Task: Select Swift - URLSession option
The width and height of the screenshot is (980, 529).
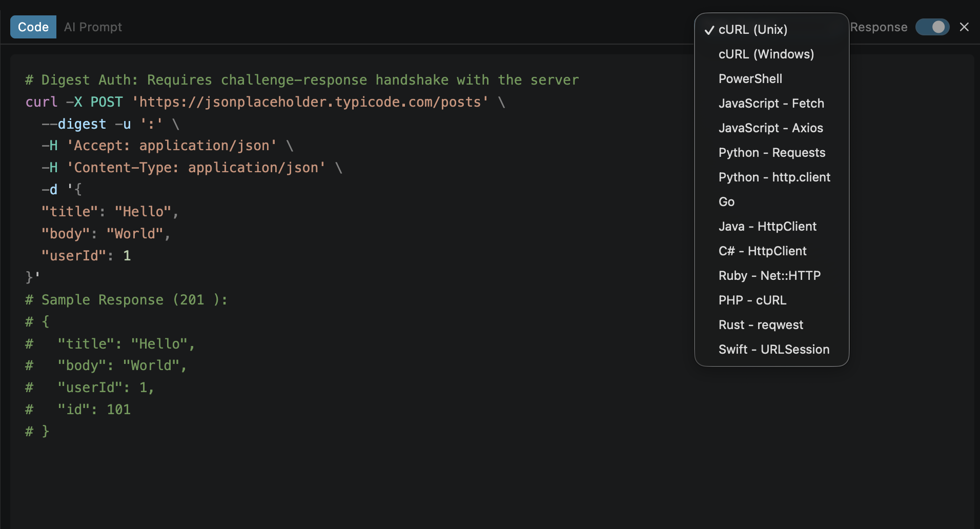Action: 771,350
